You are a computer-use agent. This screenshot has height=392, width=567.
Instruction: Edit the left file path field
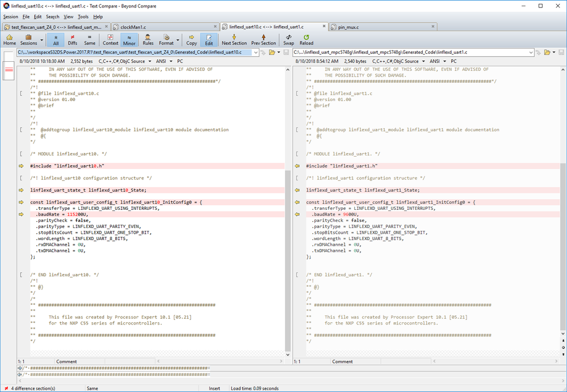[135, 52]
